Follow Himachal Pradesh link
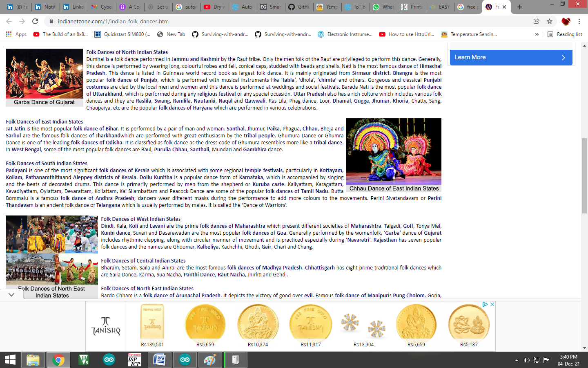588x368 pixels. pos(264,70)
